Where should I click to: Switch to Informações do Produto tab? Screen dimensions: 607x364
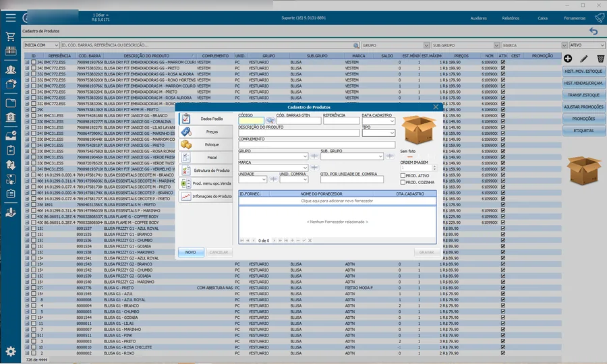[x=206, y=197]
